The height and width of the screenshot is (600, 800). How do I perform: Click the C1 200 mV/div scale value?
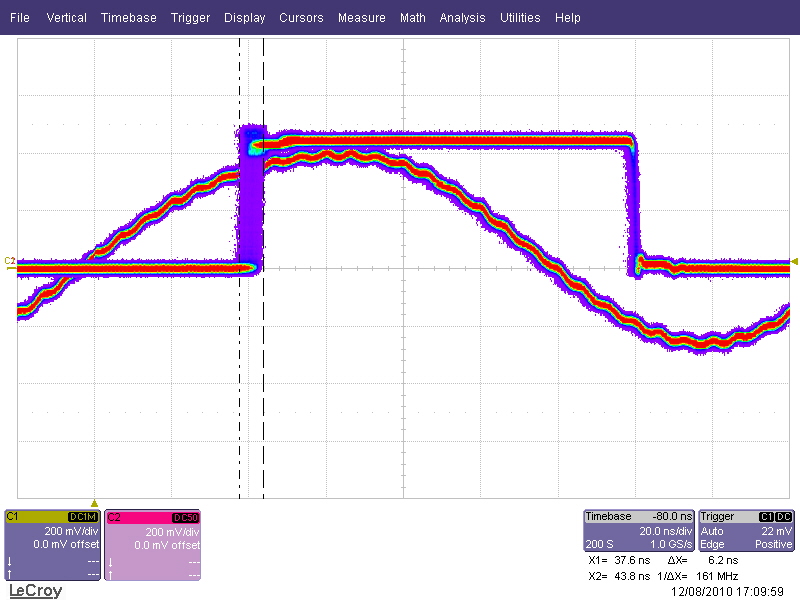(71, 531)
